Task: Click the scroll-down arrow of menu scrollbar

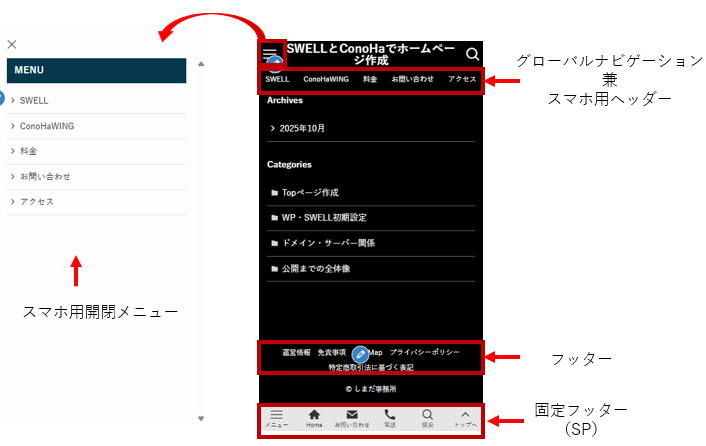Action: pos(201,419)
